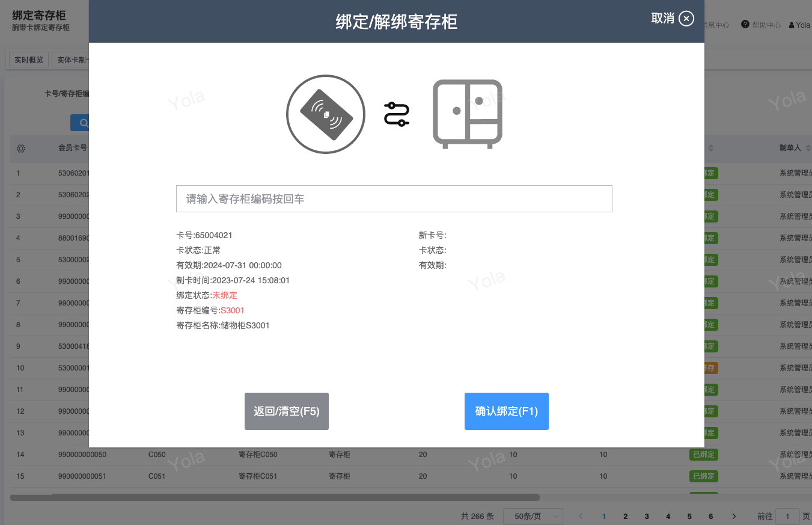Click the 前往 page number input box
Screen dimensions: 812x525
(x=787, y=517)
